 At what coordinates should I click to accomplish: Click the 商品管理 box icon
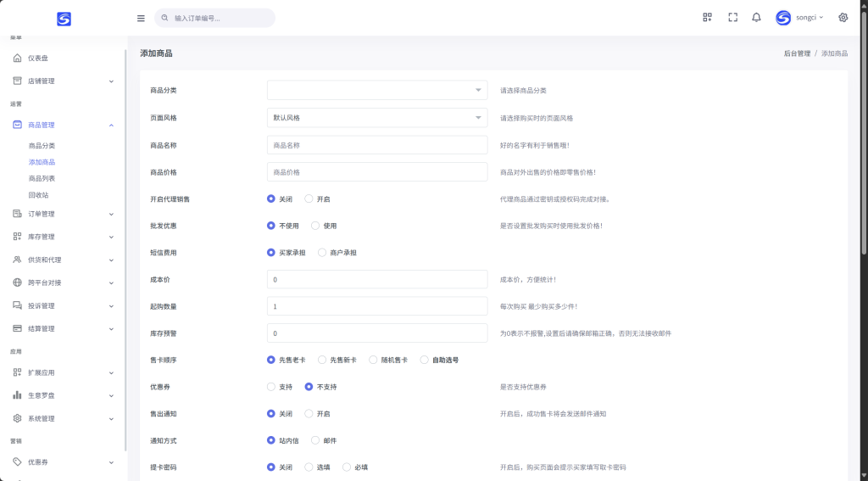(x=17, y=126)
